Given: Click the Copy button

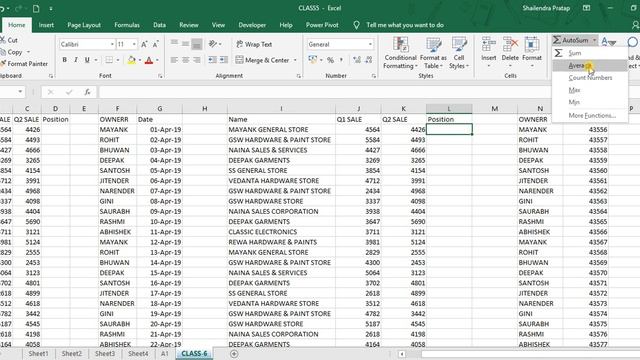Looking at the screenshot, I should point(15,52).
